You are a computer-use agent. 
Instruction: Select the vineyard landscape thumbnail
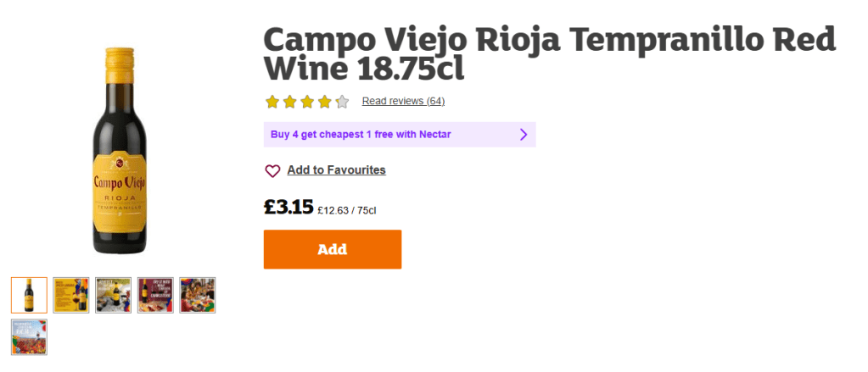29,336
